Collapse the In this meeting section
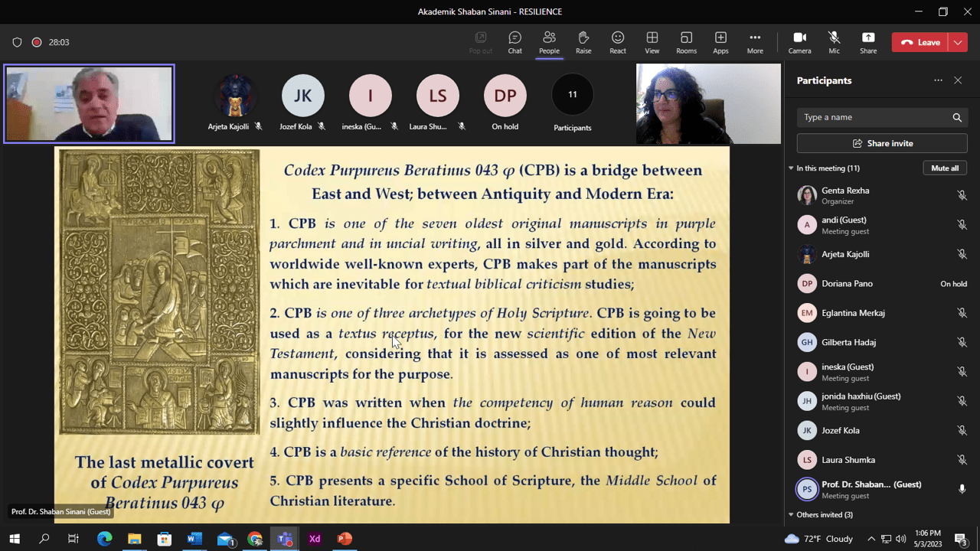This screenshot has width=980, height=551. tap(791, 168)
